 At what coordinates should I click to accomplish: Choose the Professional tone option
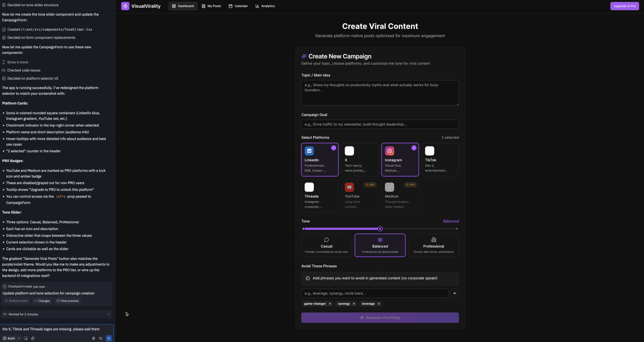click(433, 245)
